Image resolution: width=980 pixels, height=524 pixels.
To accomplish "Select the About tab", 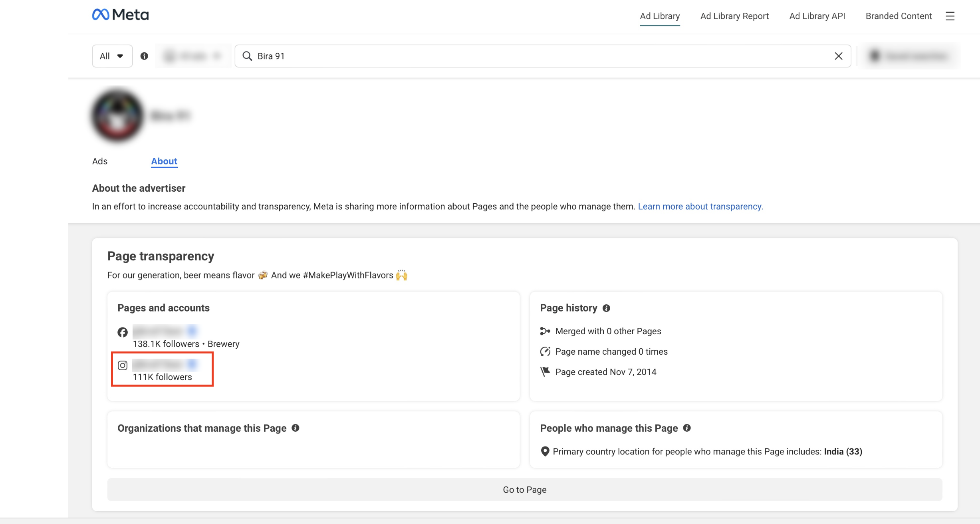I will (x=164, y=161).
